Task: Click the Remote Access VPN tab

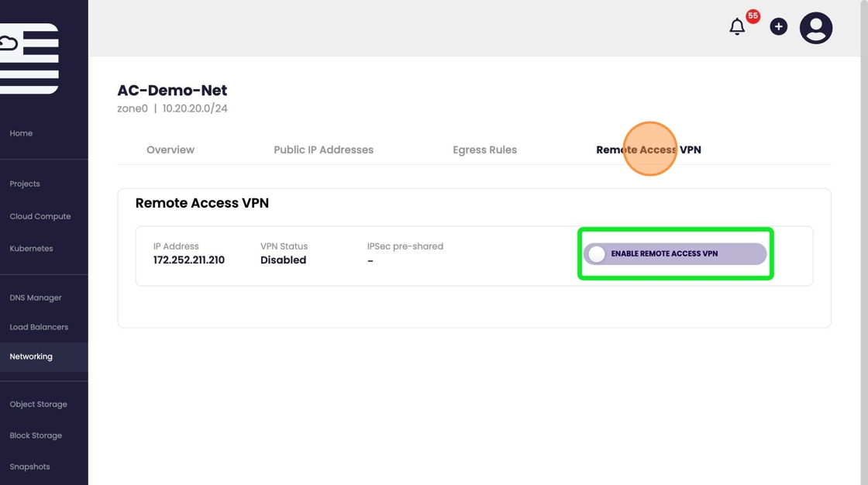Action: (x=649, y=150)
